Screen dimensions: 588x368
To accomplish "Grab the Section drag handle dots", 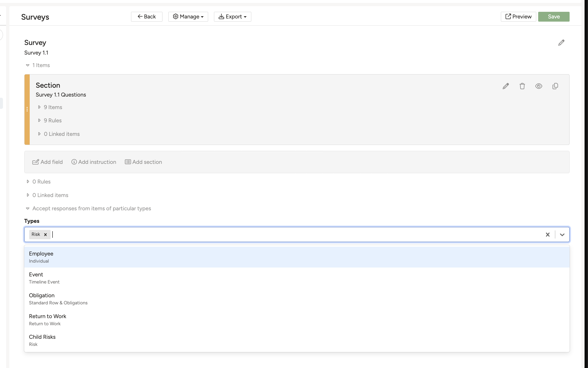I will coord(27,109).
